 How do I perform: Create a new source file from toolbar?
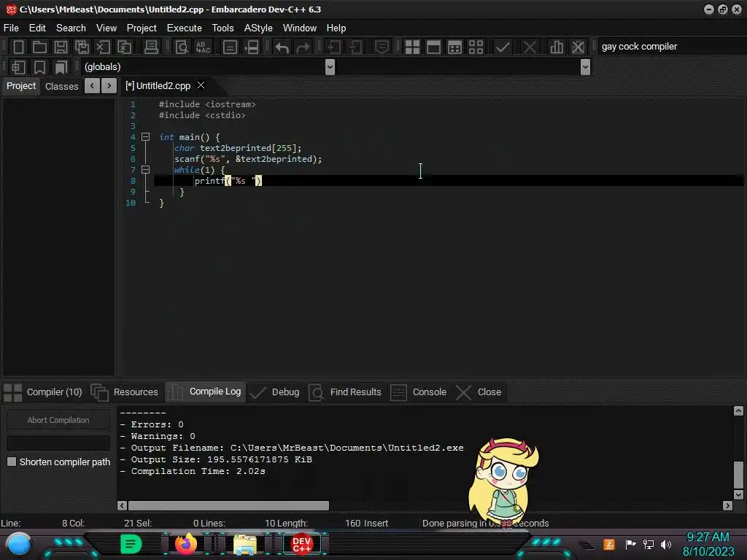pos(18,47)
